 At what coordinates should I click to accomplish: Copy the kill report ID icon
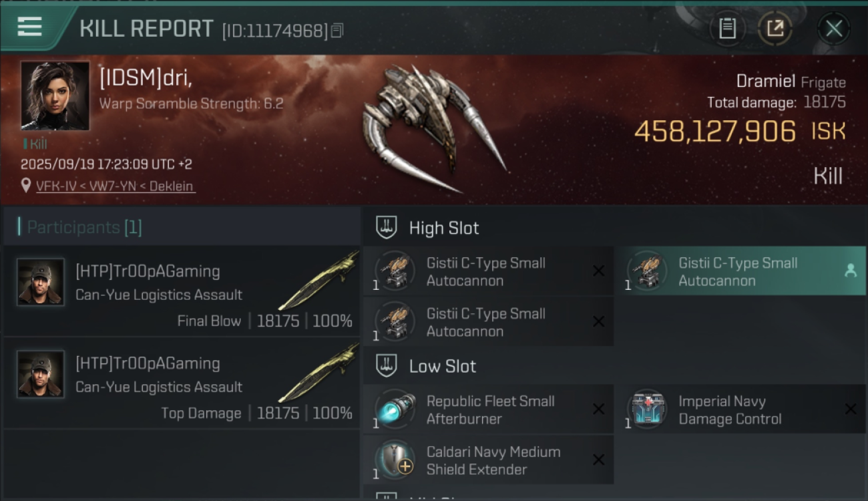click(337, 31)
